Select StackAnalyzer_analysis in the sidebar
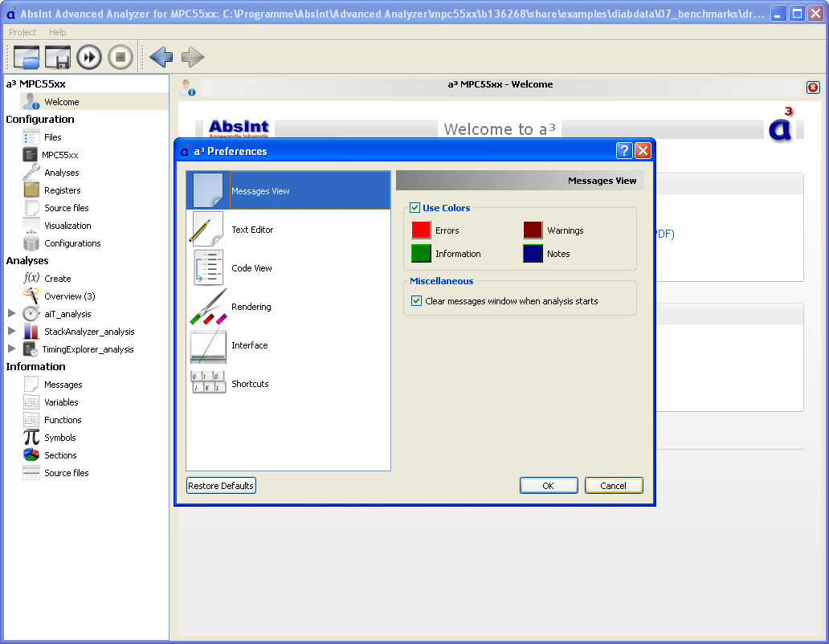The height and width of the screenshot is (644, 829). click(89, 332)
